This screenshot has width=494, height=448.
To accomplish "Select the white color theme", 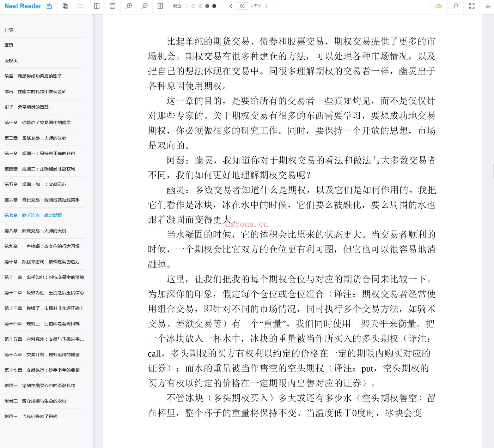I will (x=186, y=6).
